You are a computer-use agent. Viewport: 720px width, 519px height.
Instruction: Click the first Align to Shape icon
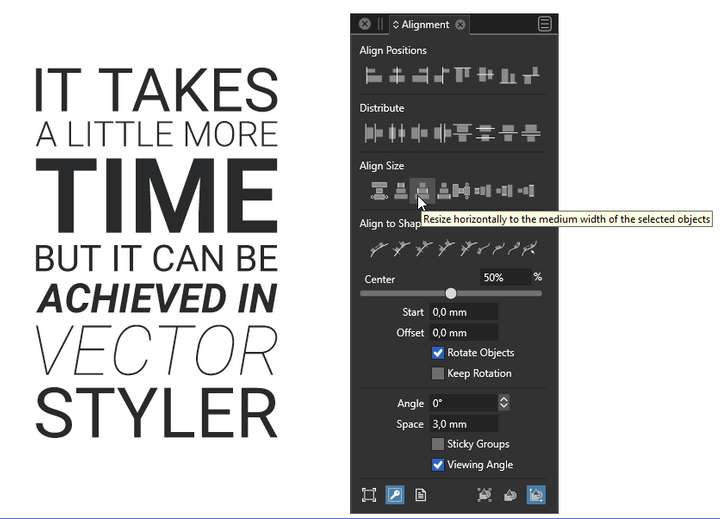coord(378,249)
